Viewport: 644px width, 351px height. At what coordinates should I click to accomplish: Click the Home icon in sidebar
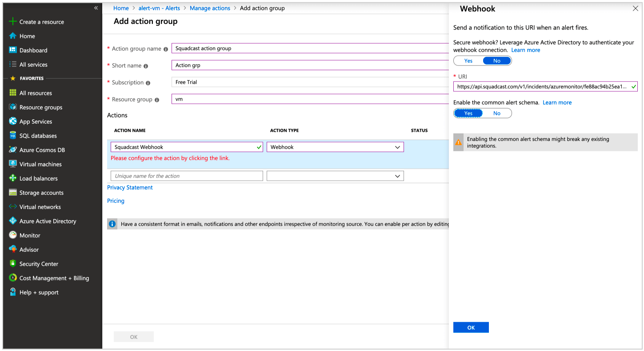[13, 36]
